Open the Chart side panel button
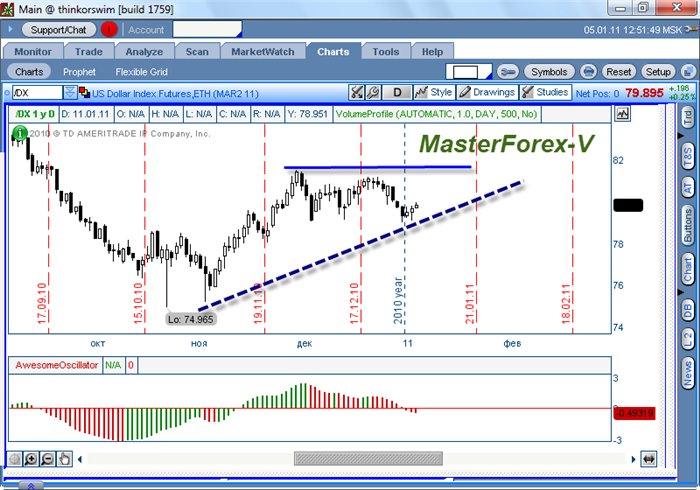Screen dimensions: 700x490 click(x=688, y=269)
